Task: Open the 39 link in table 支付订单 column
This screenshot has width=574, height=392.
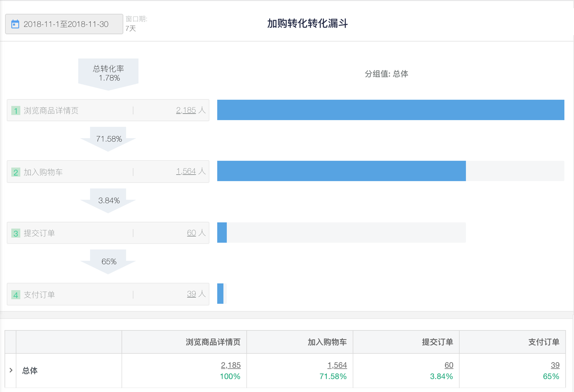Action: point(555,365)
